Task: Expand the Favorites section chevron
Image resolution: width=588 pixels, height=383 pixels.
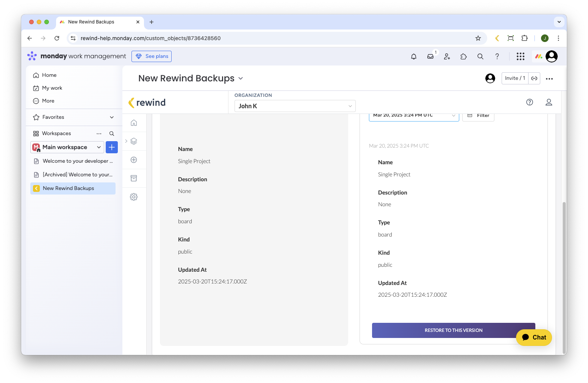Action: 112,117
